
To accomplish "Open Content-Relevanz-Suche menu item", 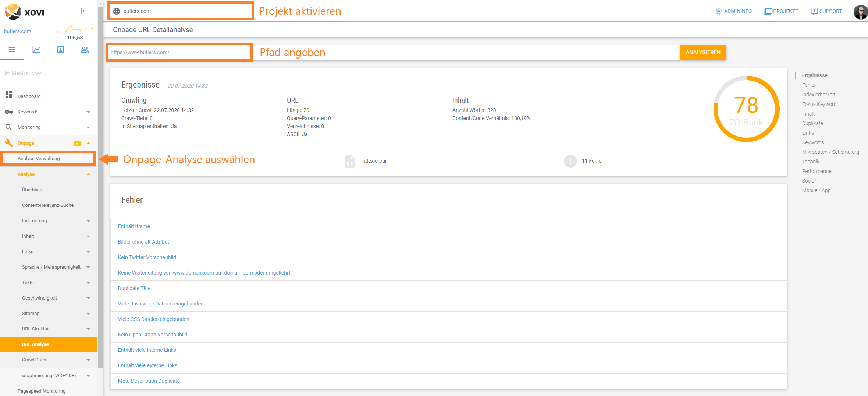I will click(x=49, y=205).
